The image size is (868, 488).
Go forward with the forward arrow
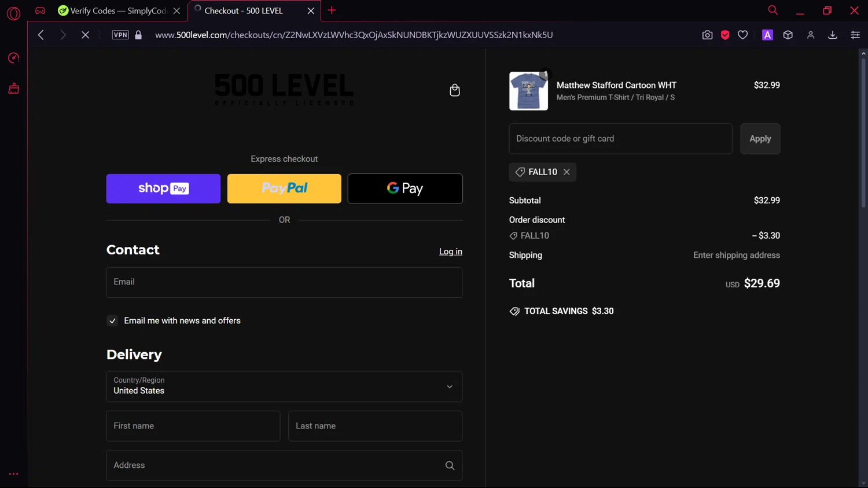point(63,35)
